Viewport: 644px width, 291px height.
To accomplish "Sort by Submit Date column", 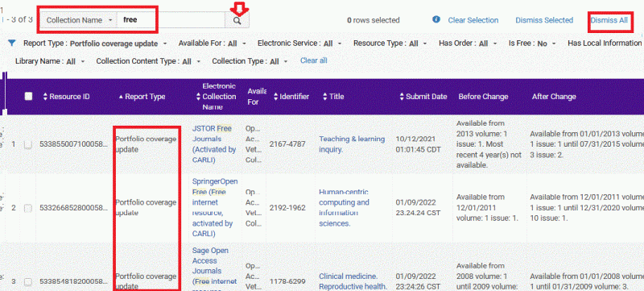I will (423, 97).
